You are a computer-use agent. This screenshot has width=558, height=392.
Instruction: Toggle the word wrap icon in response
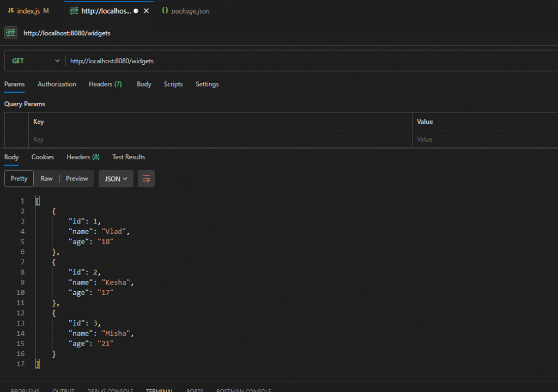pos(146,179)
